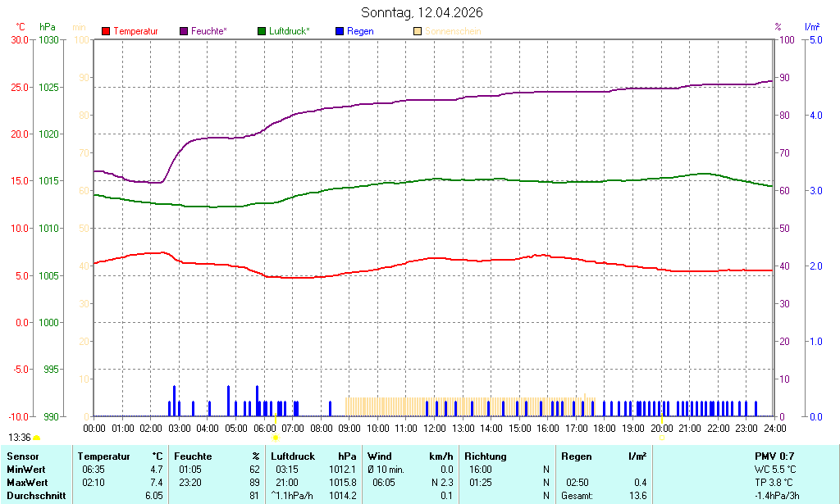Viewport: 840px width, 504px height.
Task: Click the Sonnenschein legend label
Action: [x=452, y=31]
